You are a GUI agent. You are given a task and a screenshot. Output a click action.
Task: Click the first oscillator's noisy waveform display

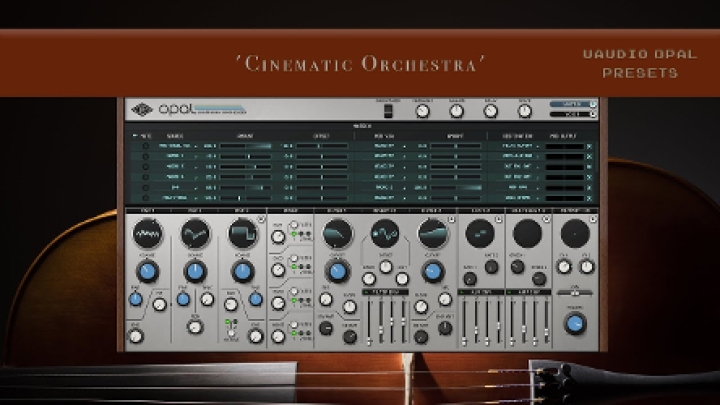click(x=147, y=233)
